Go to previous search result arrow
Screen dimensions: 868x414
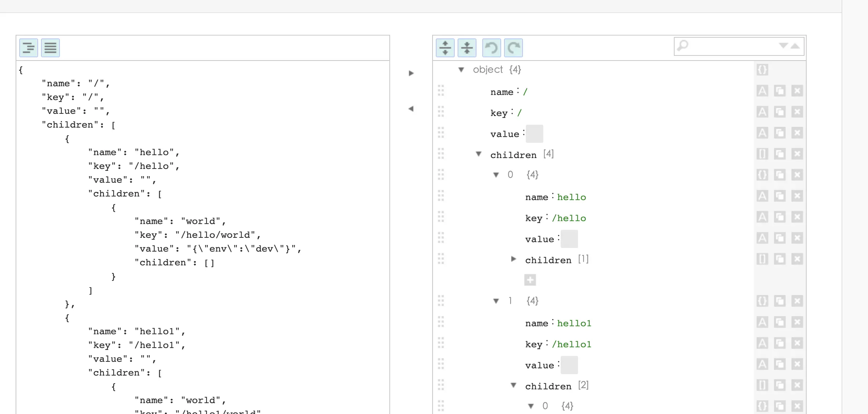pyautogui.click(x=795, y=46)
